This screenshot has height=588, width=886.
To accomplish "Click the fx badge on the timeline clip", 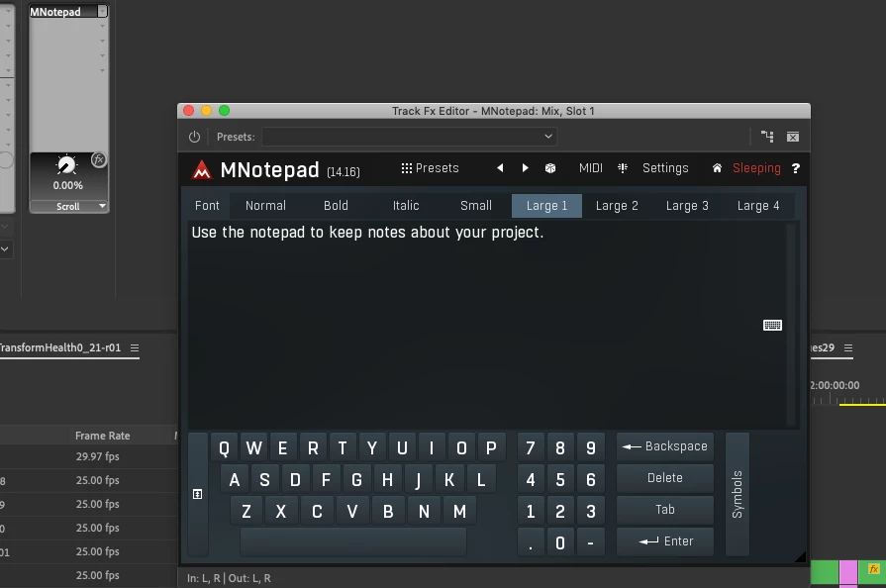I will click(x=873, y=569).
